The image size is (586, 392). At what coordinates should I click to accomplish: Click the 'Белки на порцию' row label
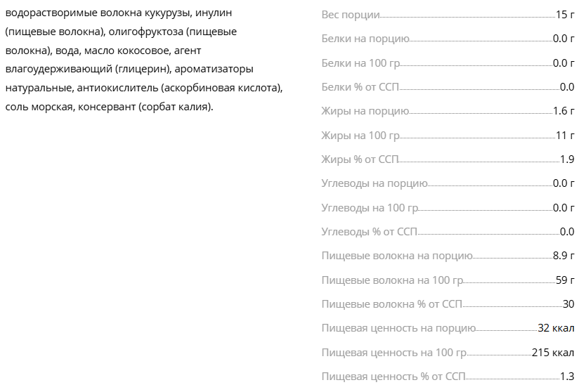click(x=365, y=39)
